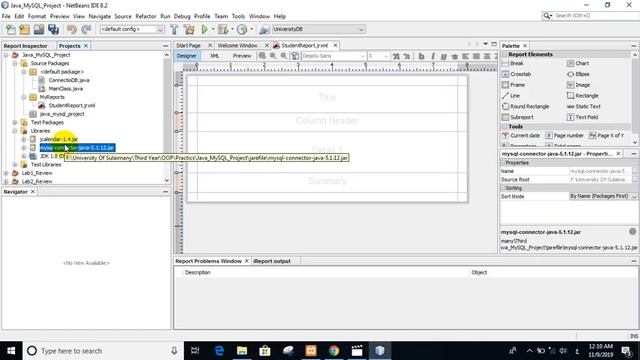Open the Refactor menu
640x360 pixels.
click(x=146, y=16)
